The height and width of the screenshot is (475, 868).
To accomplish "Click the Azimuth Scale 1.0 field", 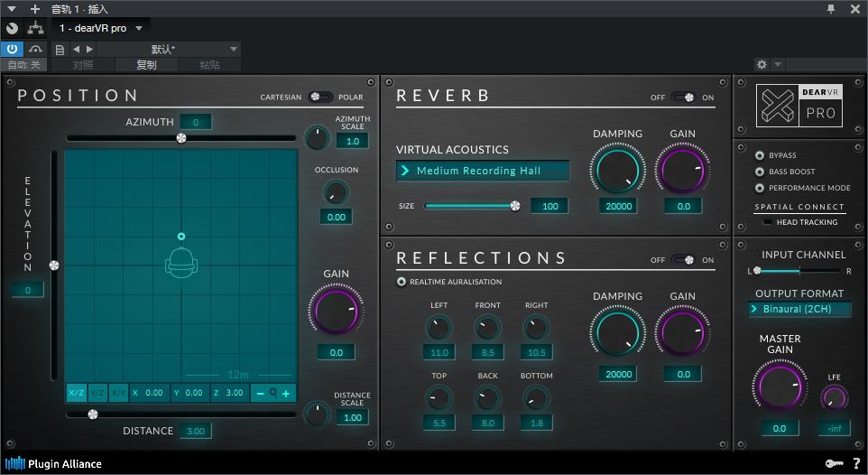I will [353, 141].
